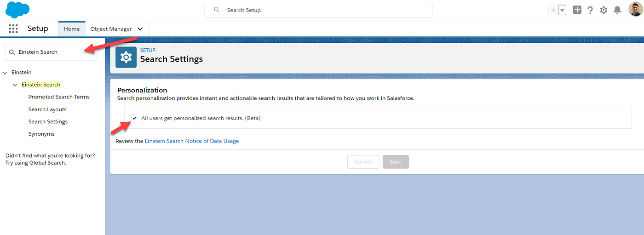Expand the Object Manager tab dropdown chevron
This screenshot has width=644, height=235.
point(140,29)
